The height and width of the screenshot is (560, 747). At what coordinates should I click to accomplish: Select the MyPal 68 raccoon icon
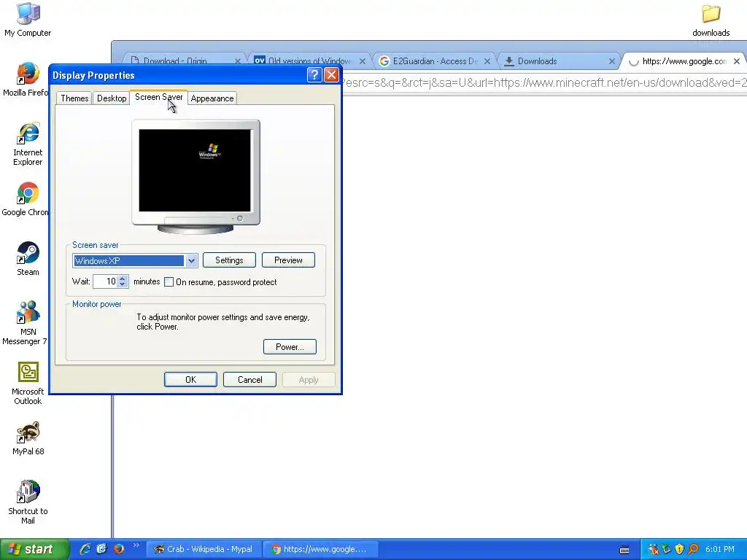[x=28, y=438]
